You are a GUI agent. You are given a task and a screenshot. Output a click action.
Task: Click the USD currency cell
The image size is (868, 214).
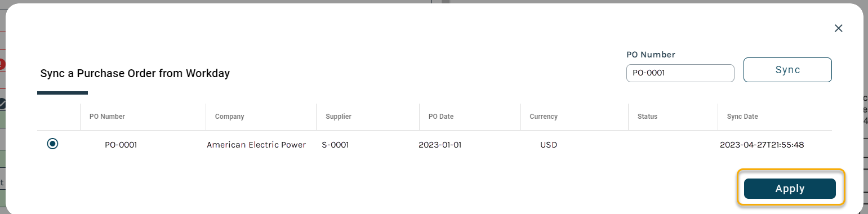549,145
